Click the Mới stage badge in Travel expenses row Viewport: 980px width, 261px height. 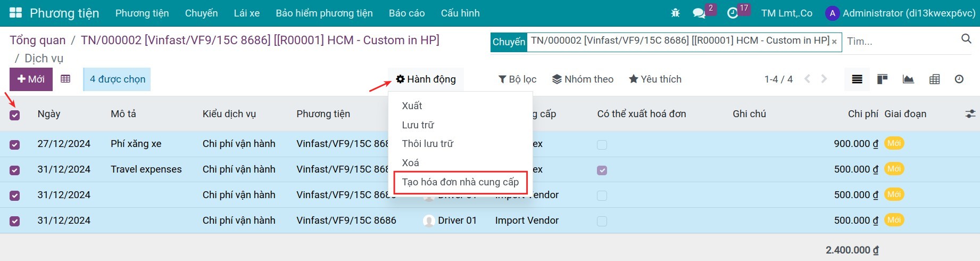click(x=894, y=169)
